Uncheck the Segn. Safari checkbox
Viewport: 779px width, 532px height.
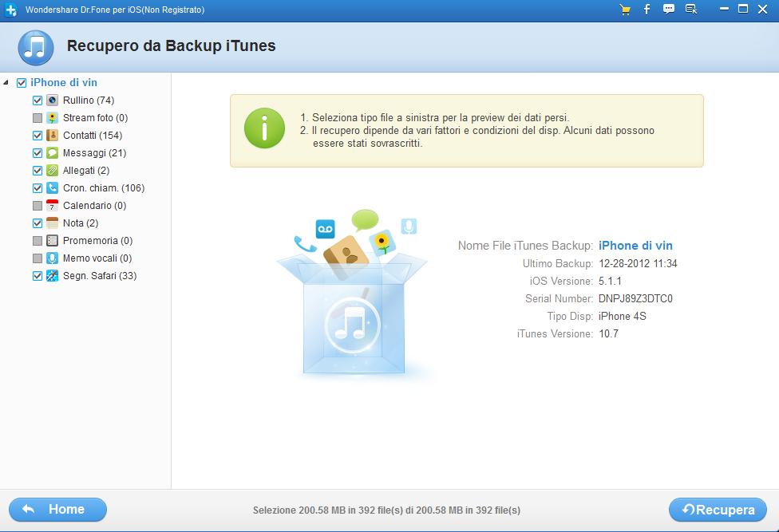[x=38, y=276]
